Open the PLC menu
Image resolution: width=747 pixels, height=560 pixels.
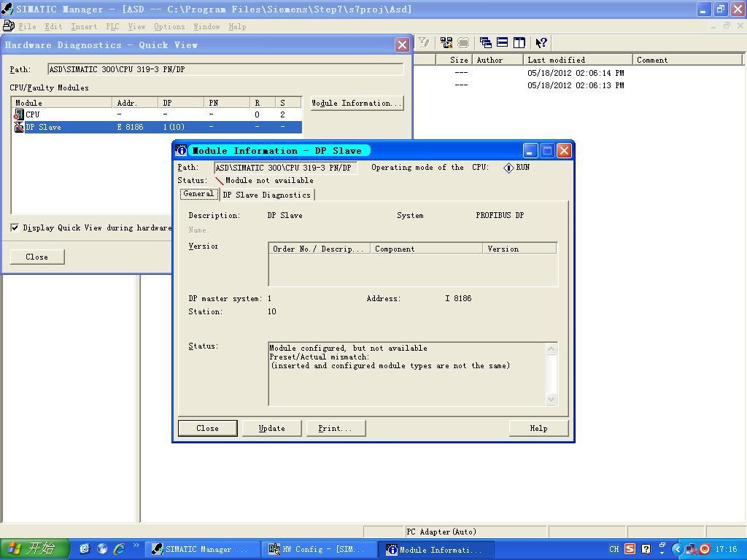112,27
